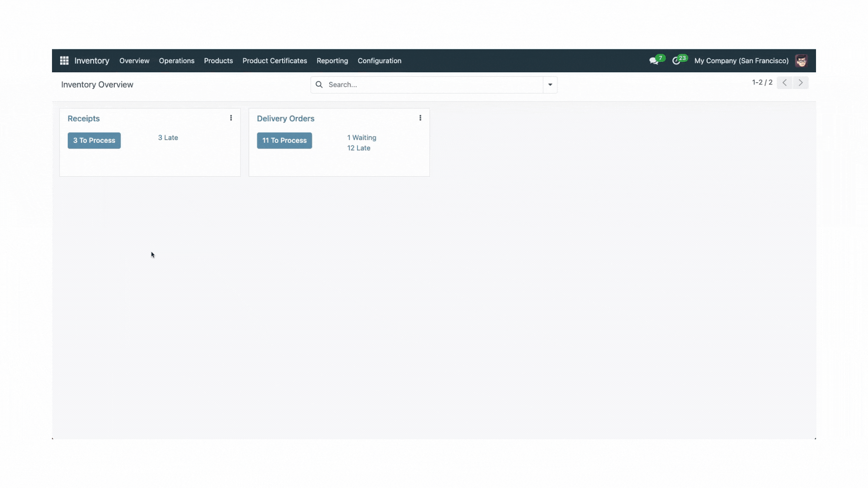View the 12 Late deliveries
Screen dimensions: 868x488
pyautogui.click(x=359, y=148)
